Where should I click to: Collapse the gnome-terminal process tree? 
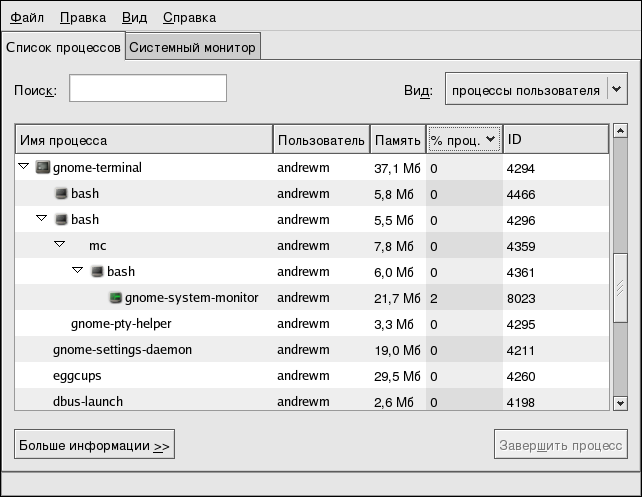(x=23, y=168)
